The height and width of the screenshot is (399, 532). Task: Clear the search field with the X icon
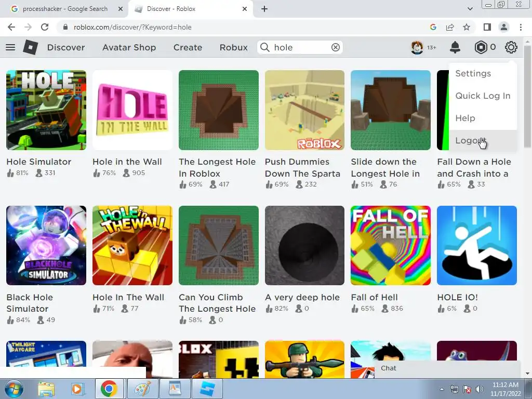[x=335, y=47]
